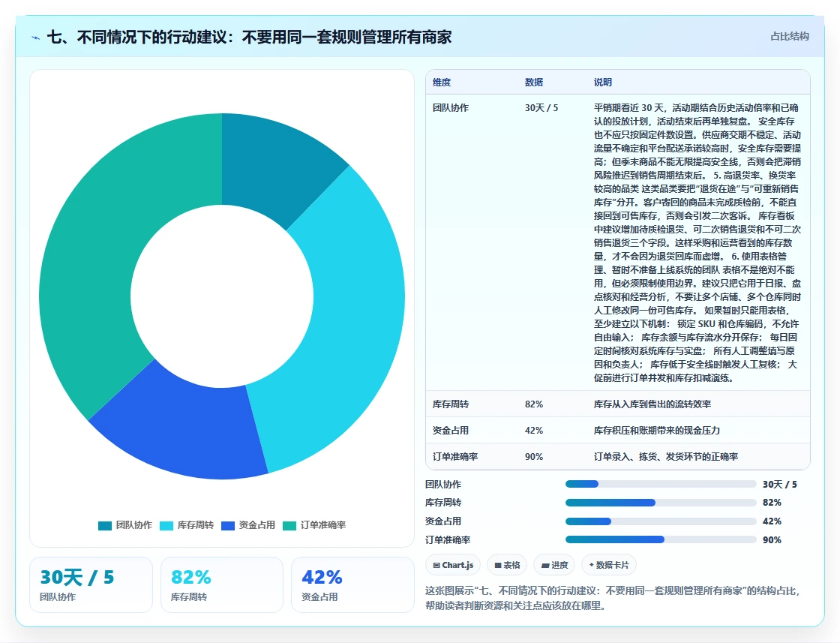Image resolution: width=840 pixels, height=643 pixels.
Task: Click the 30天 / 5 table data cell
Action: coord(541,108)
